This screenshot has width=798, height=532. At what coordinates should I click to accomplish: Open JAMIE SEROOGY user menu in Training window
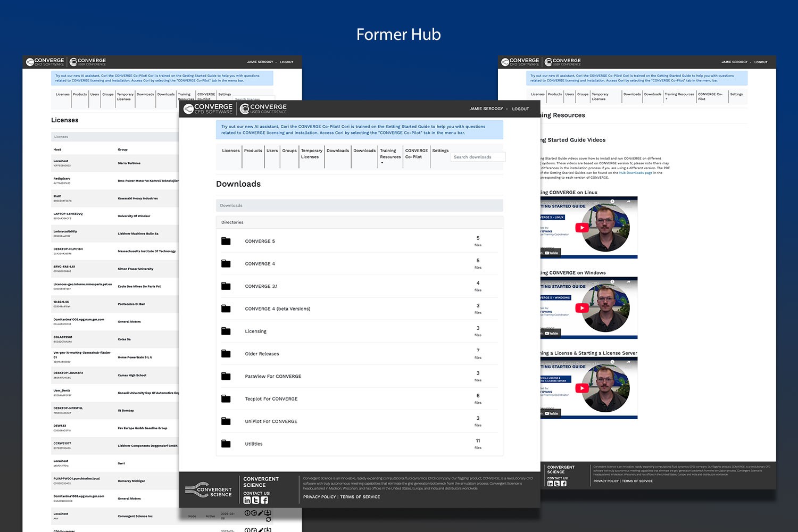click(736, 62)
